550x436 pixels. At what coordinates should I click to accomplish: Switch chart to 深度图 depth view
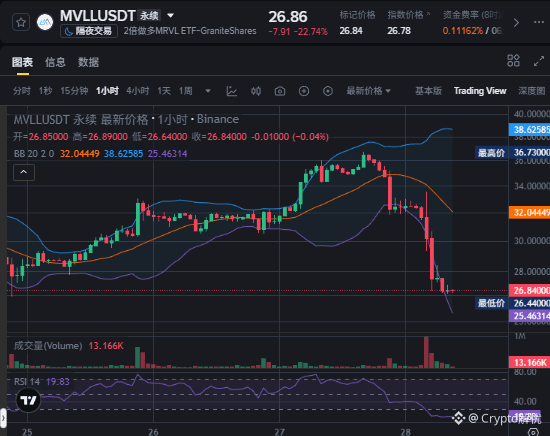coord(532,91)
